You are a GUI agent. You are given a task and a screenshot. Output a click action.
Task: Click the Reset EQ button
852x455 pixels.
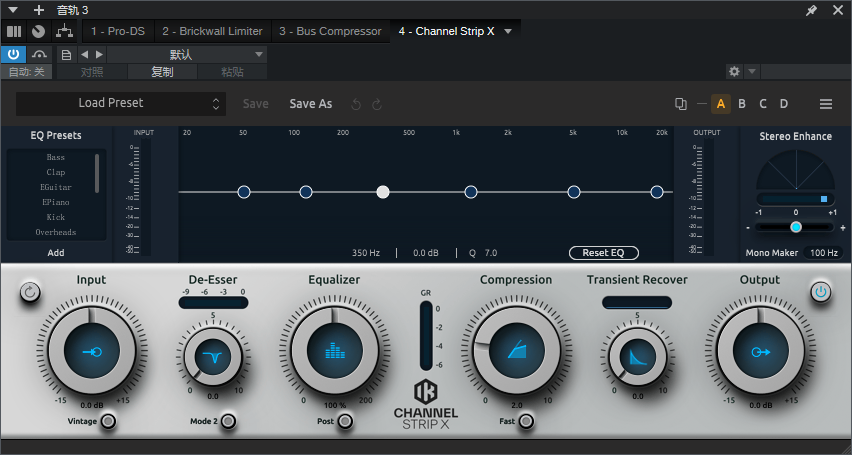point(604,253)
